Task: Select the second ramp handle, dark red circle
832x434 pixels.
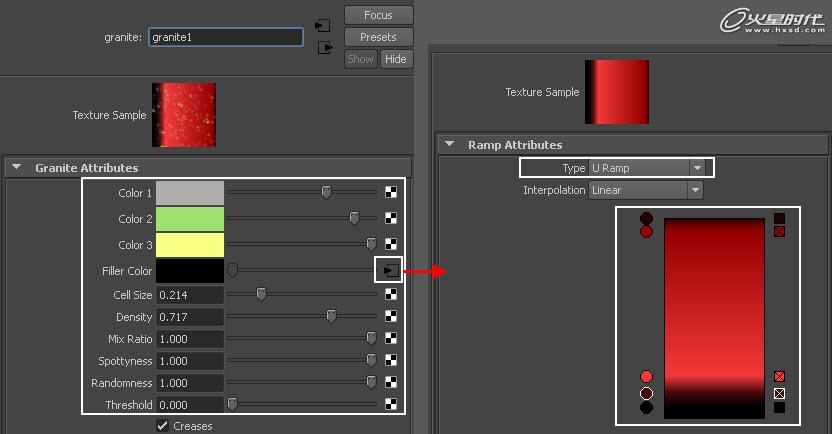Action: click(x=646, y=232)
